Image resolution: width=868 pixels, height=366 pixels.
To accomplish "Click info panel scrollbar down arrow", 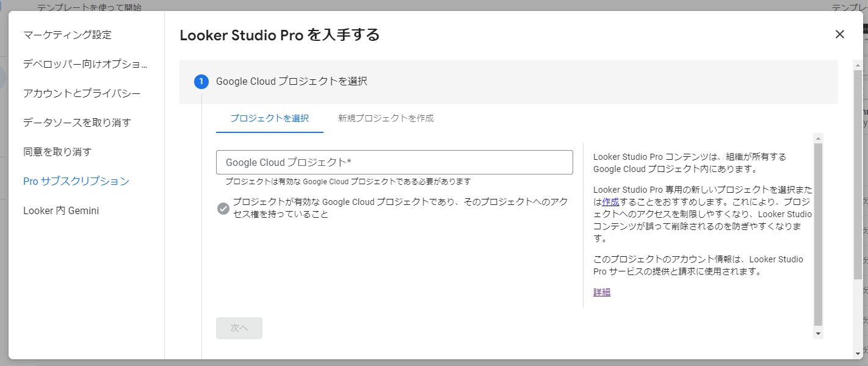I will coord(818,333).
